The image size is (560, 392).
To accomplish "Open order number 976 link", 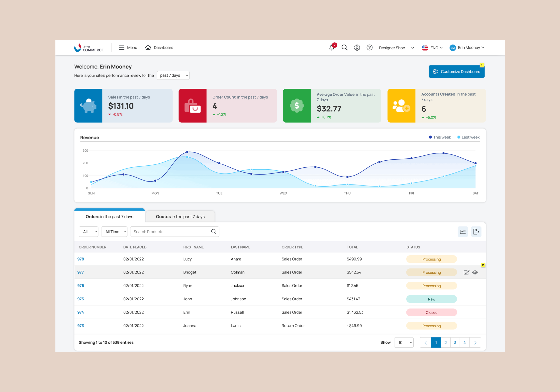I will [81, 286].
